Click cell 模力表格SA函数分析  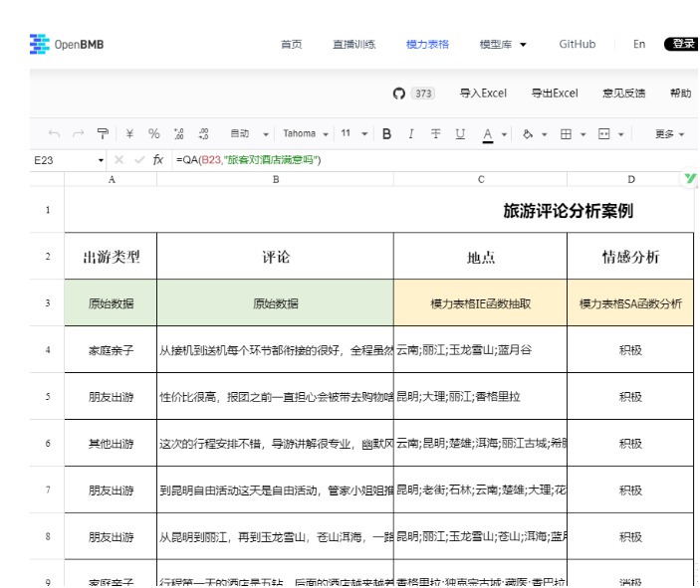coord(630,303)
